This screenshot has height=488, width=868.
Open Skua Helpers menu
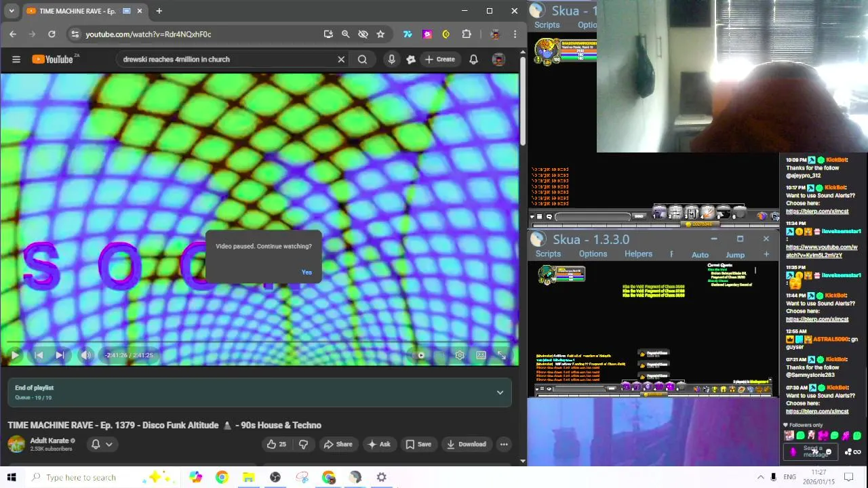click(x=638, y=254)
